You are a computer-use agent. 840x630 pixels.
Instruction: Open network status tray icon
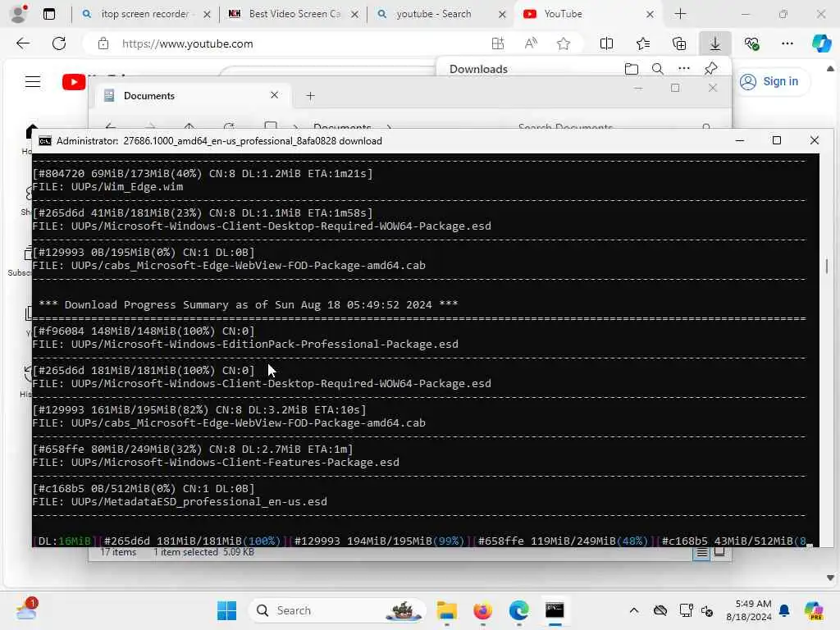click(686, 610)
